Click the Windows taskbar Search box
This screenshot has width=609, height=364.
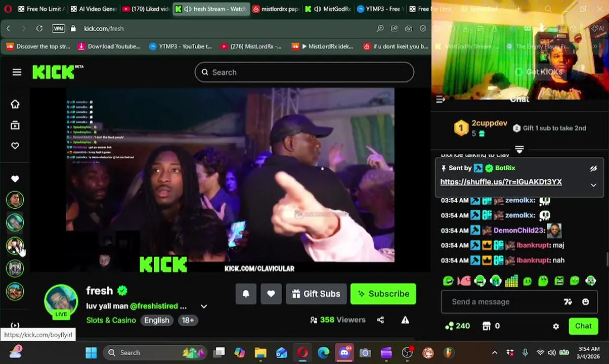pos(156,352)
